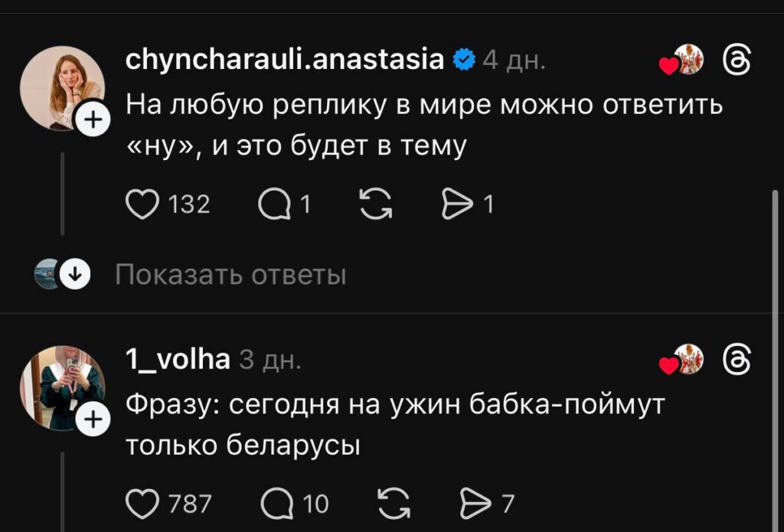Click the verified badge next to chyncharauli.anastasia

463,60
